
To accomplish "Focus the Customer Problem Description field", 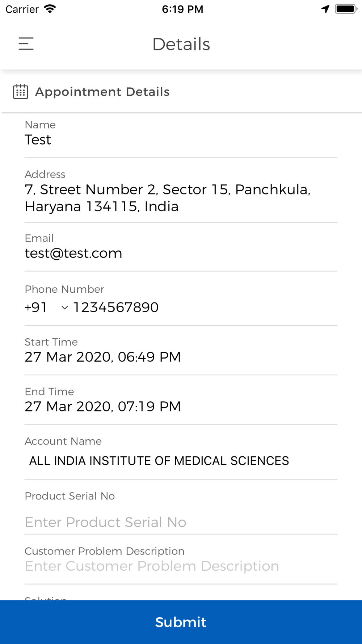I will (181, 566).
